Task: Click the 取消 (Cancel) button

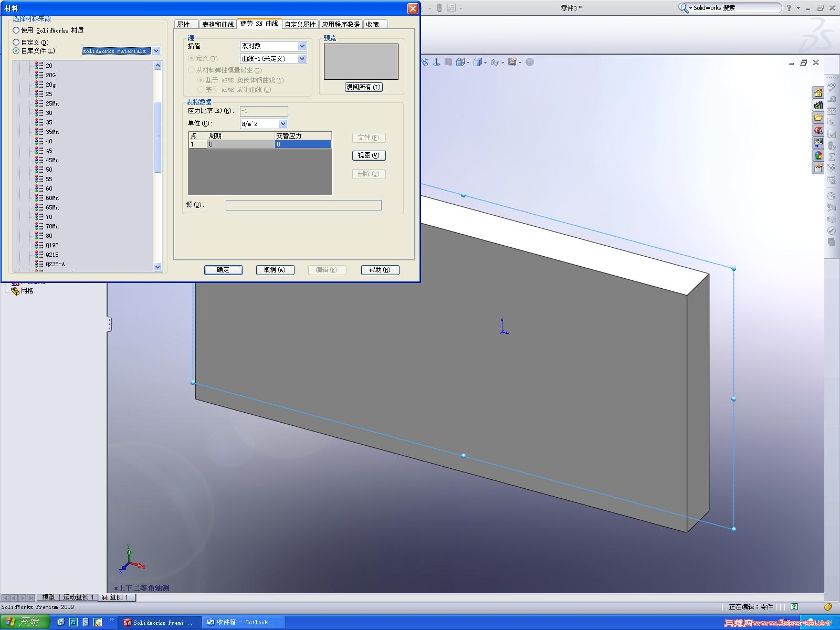Action: [275, 270]
